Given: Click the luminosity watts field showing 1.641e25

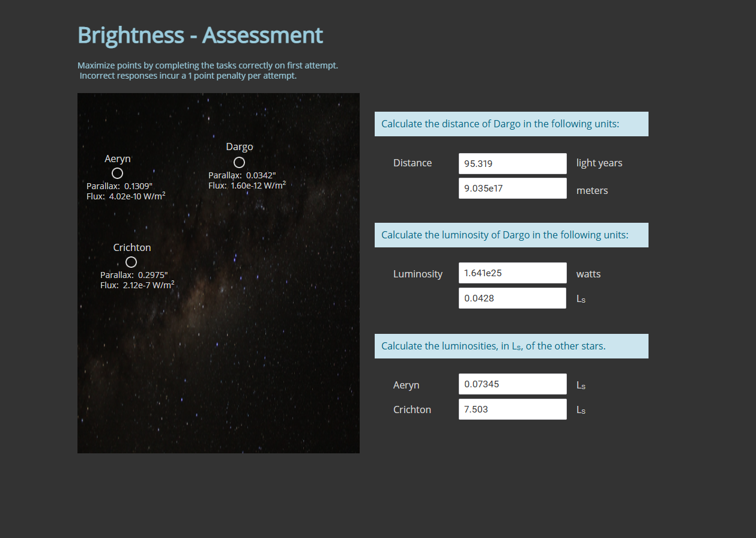Looking at the screenshot, I should click(512, 273).
